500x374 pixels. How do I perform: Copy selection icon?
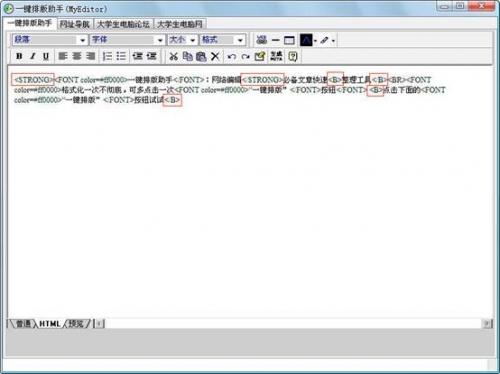tap(188, 56)
